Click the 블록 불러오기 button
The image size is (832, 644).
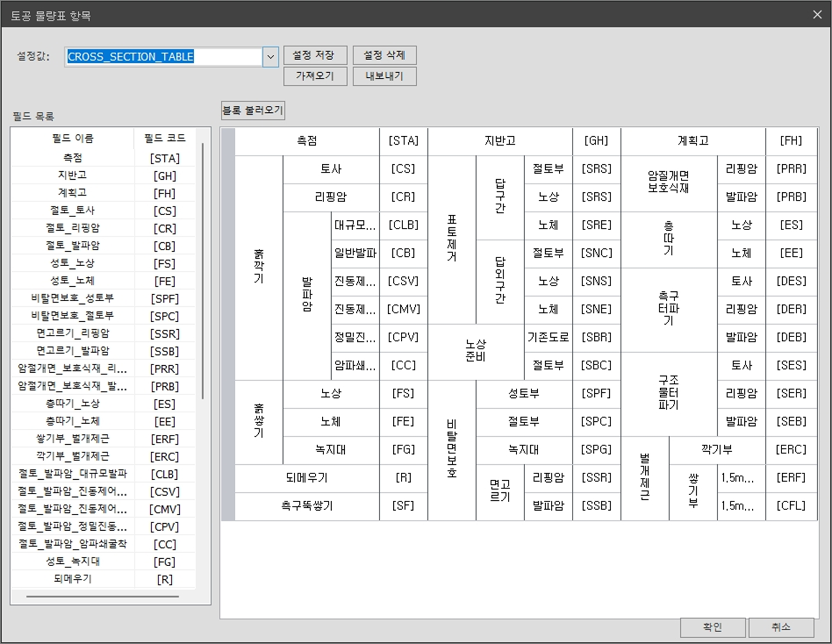[x=253, y=110]
